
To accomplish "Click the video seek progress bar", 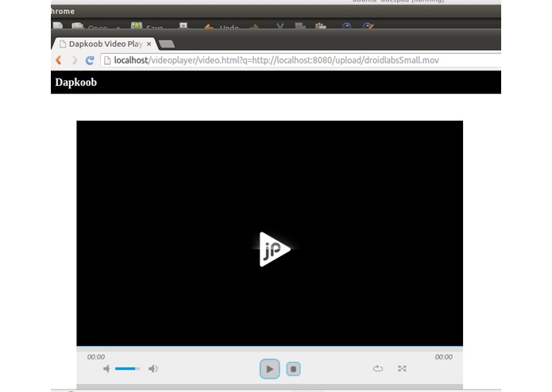I will pos(270,349).
